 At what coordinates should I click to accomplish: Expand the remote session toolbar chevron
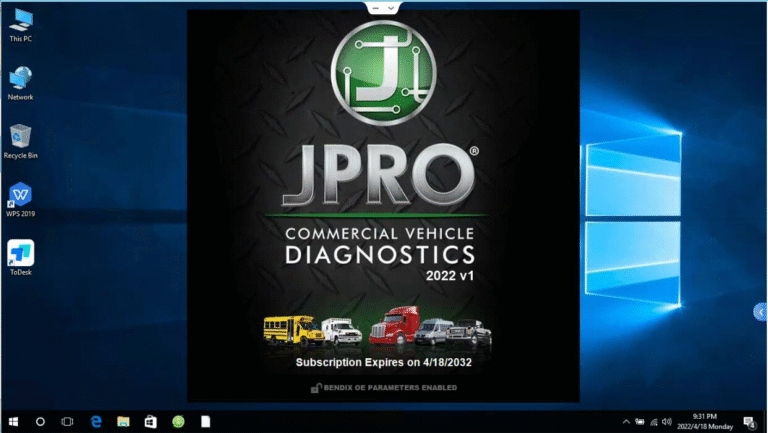pyautogui.click(x=391, y=8)
